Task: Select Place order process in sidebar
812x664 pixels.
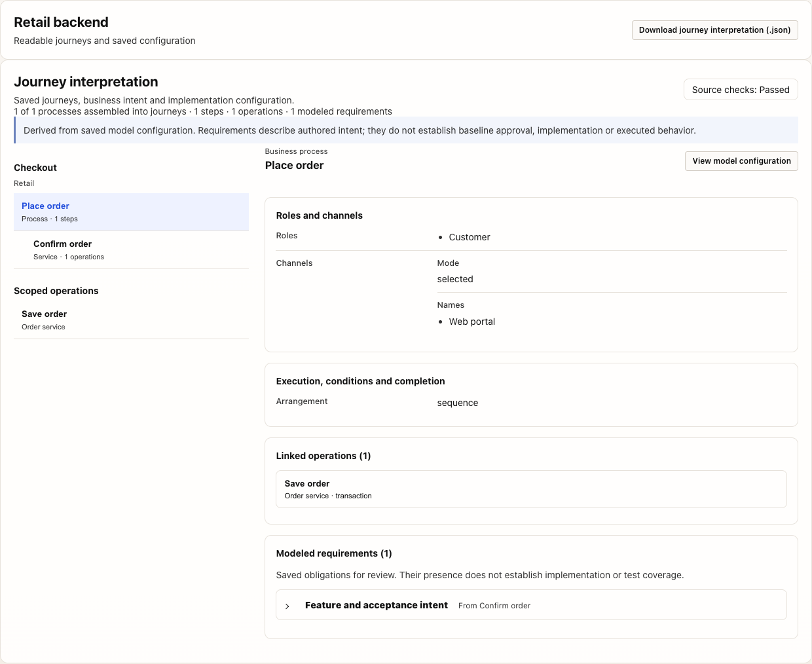Action: coord(131,212)
